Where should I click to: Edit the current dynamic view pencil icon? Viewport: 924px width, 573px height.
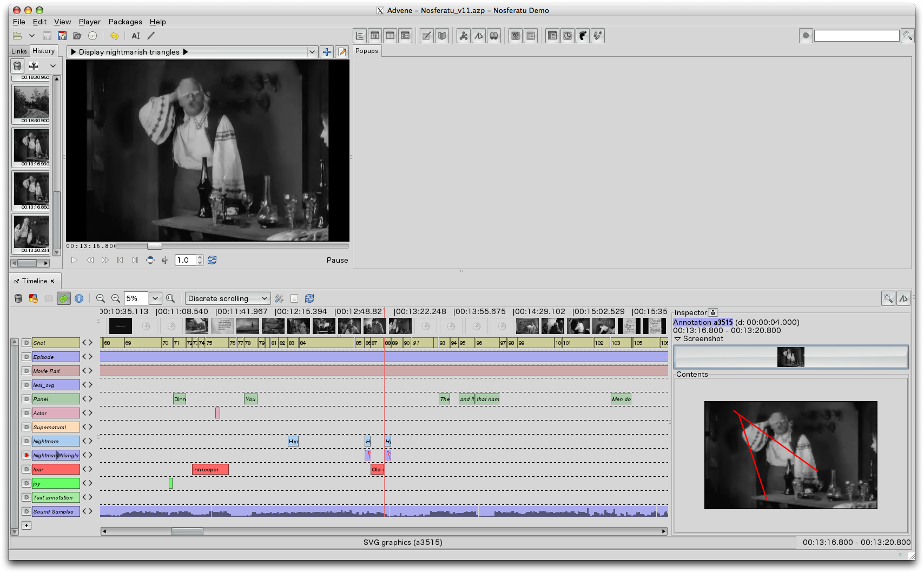342,52
